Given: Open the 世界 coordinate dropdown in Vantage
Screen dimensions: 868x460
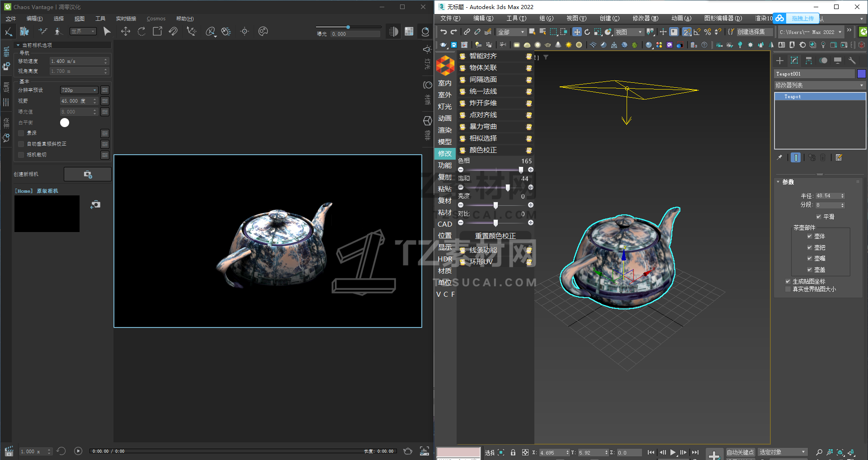Looking at the screenshot, I should [x=83, y=31].
